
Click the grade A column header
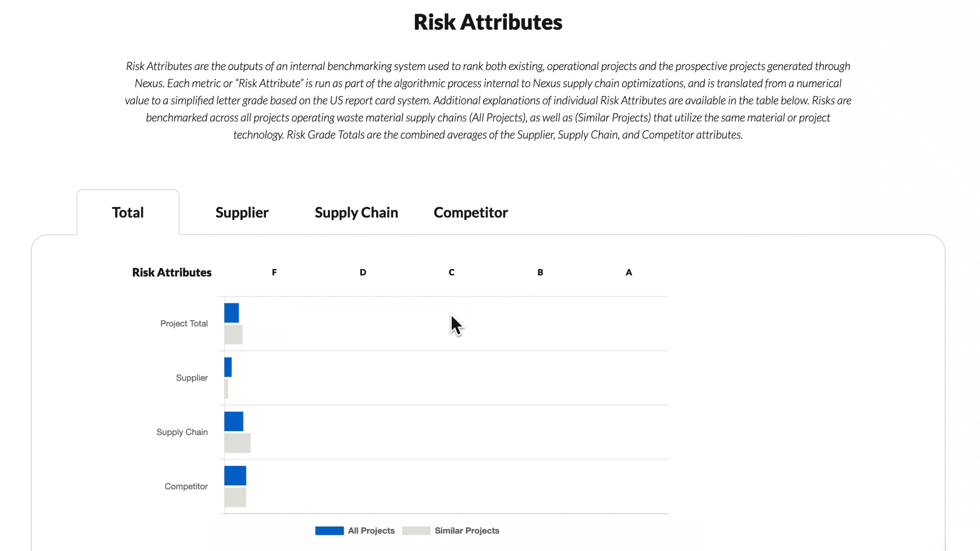[629, 272]
